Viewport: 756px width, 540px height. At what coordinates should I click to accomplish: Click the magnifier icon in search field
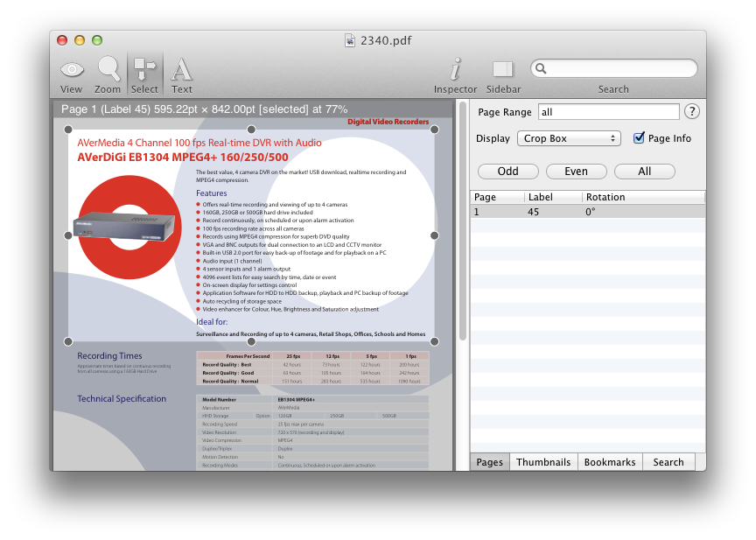coord(541,68)
